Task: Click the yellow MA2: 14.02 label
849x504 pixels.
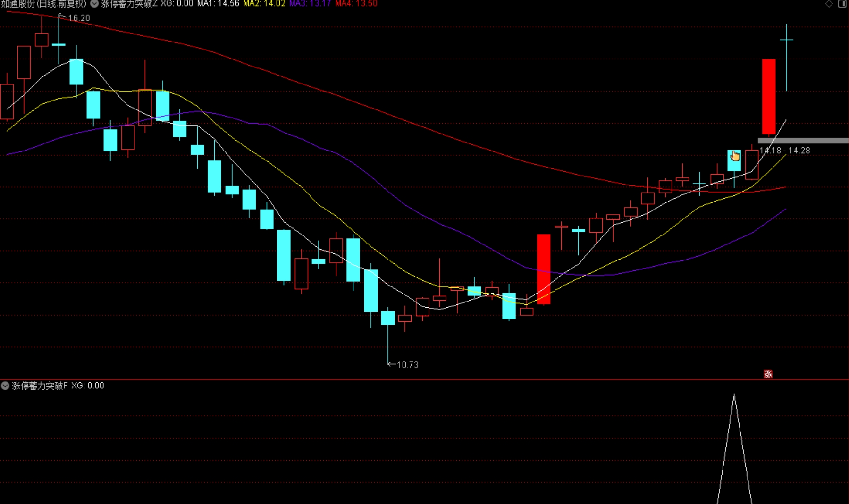Action: coord(264,4)
